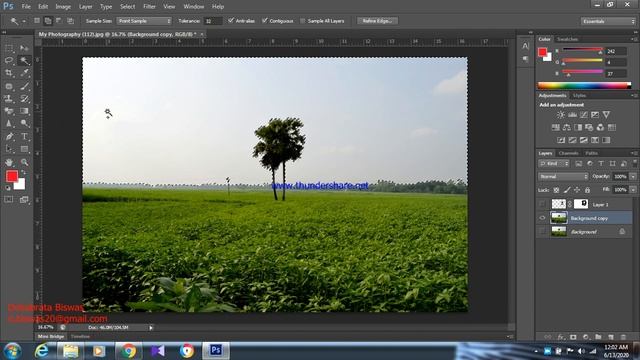Show the Background layer
The image size is (640, 360).
pos(542,232)
